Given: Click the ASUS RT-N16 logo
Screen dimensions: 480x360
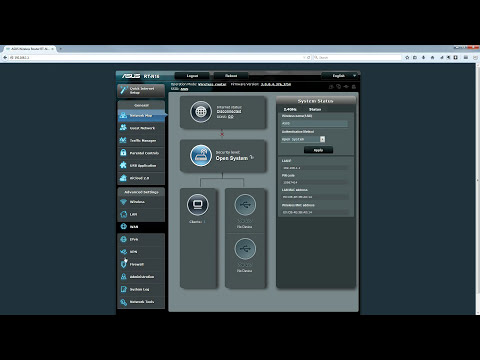Looking at the screenshot, I should pyautogui.click(x=140, y=76).
